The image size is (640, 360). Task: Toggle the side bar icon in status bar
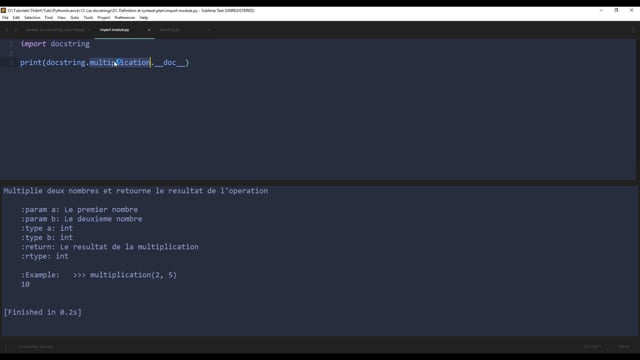click(6, 347)
